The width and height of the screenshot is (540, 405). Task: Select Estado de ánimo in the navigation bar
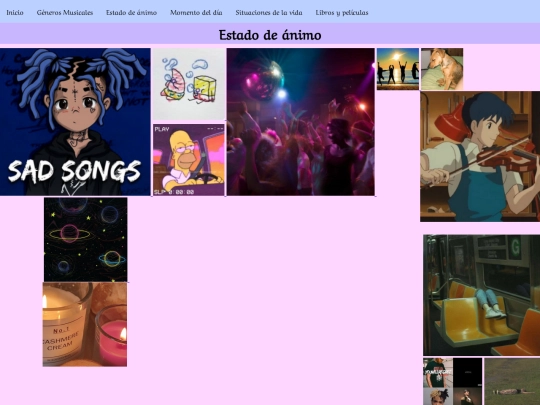click(131, 12)
